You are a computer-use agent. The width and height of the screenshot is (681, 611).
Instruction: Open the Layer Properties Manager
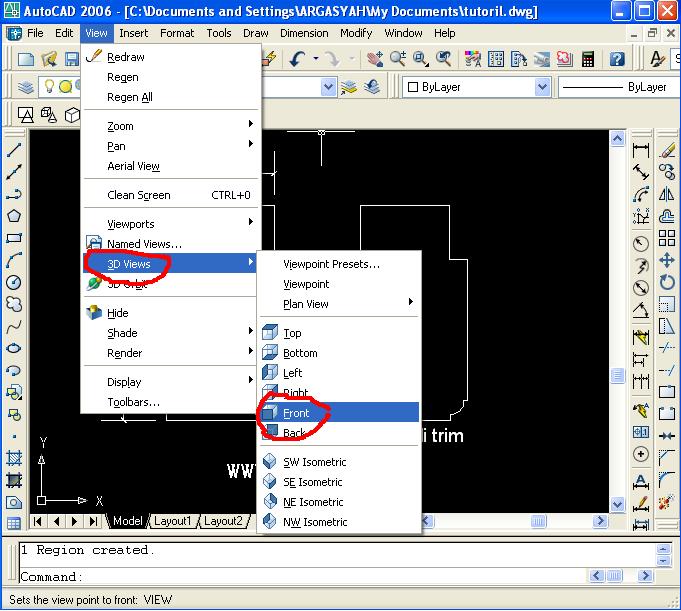coord(26,87)
